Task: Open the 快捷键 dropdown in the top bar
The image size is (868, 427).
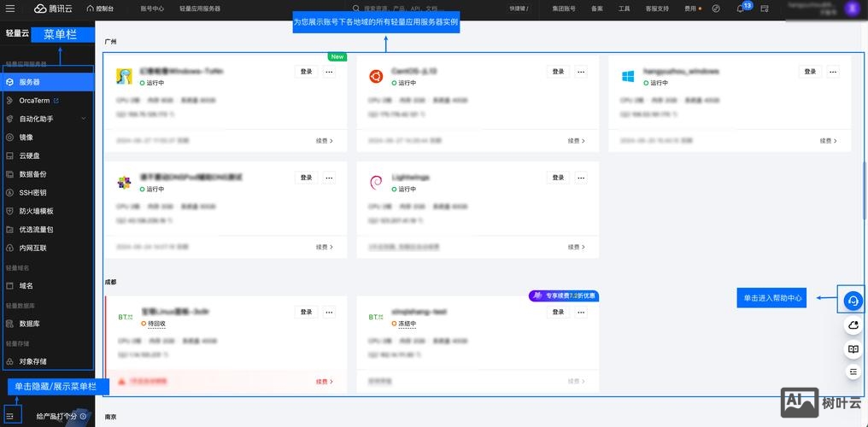Action: [x=519, y=9]
